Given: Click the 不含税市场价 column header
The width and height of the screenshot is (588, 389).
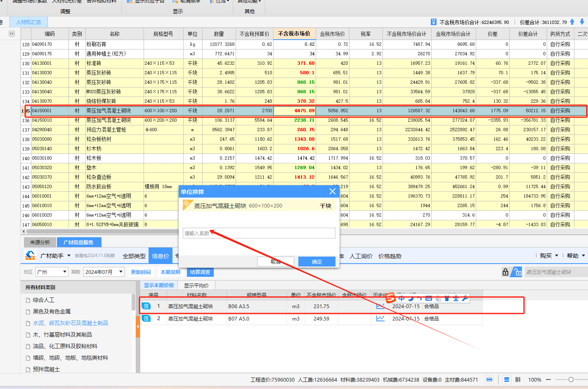Looking at the screenshot, I should point(294,33).
